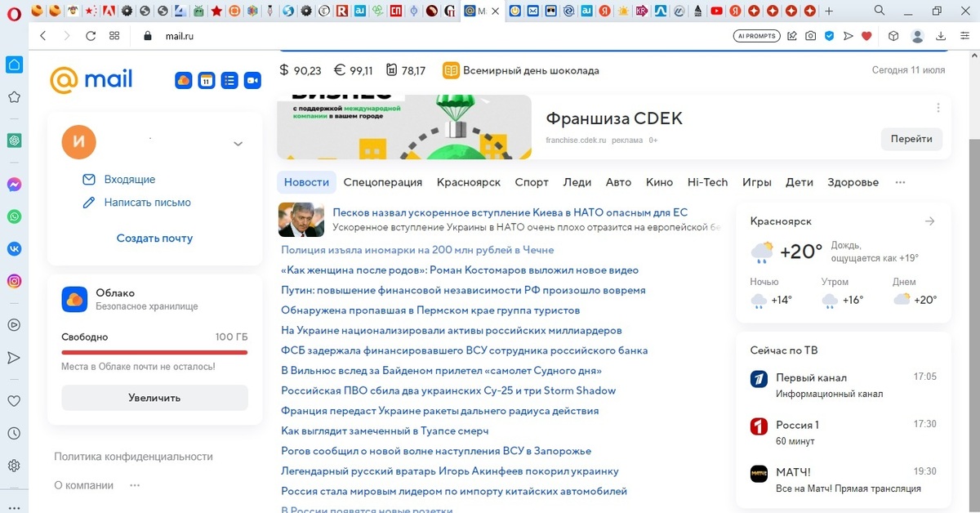
Task: Click the Увеличить storage button
Action: pyautogui.click(x=154, y=398)
